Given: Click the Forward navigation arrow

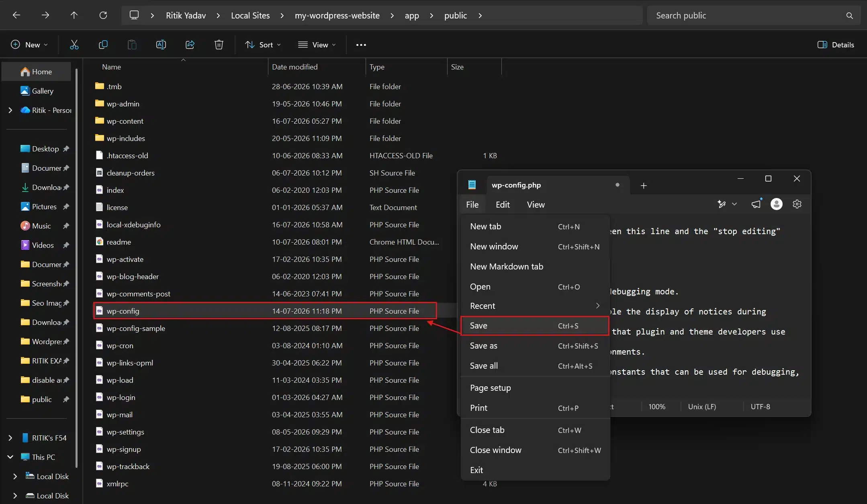Looking at the screenshot, I should click(x=45, y=15).
